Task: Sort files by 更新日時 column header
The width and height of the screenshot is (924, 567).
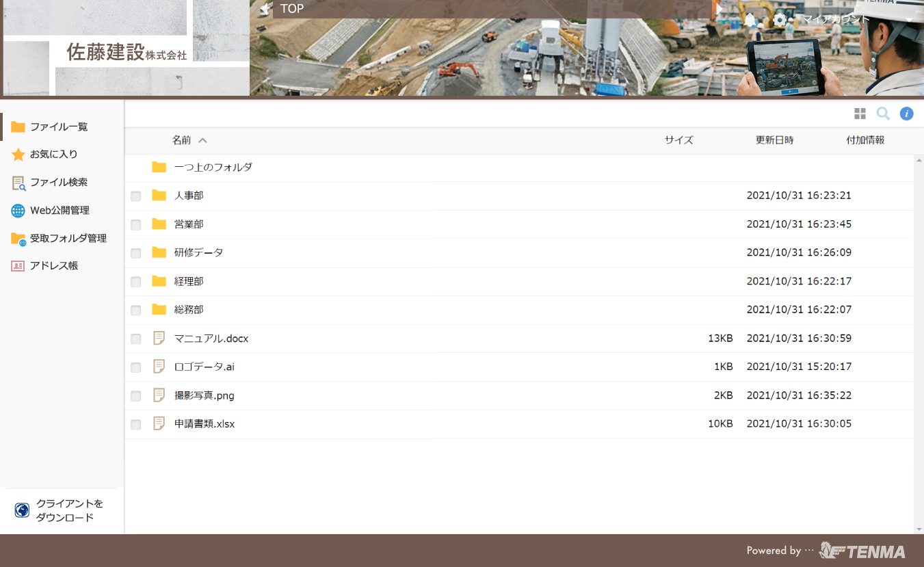Action: coord(774,140)
